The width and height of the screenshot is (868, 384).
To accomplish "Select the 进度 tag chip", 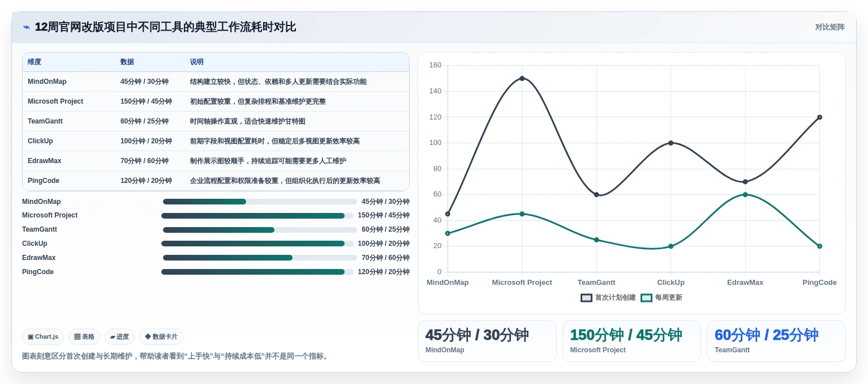I will pos(119,336).
